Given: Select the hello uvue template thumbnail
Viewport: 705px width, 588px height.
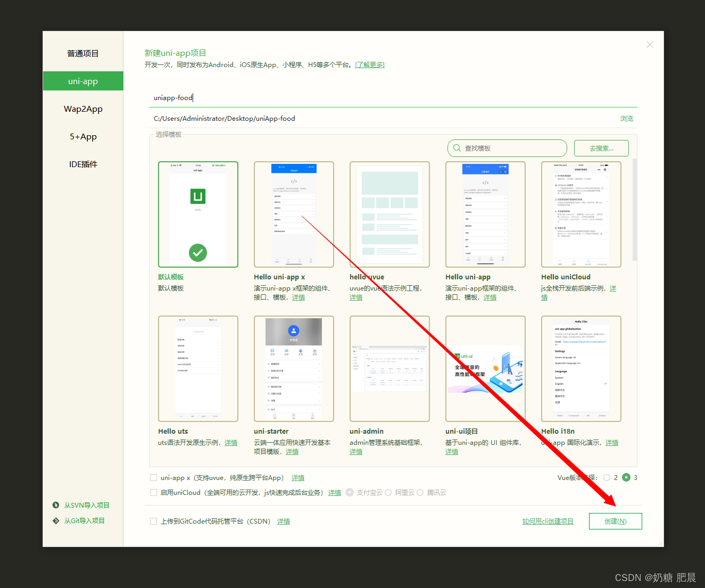Looking at the screenshot, I should (x=389, y=214).
